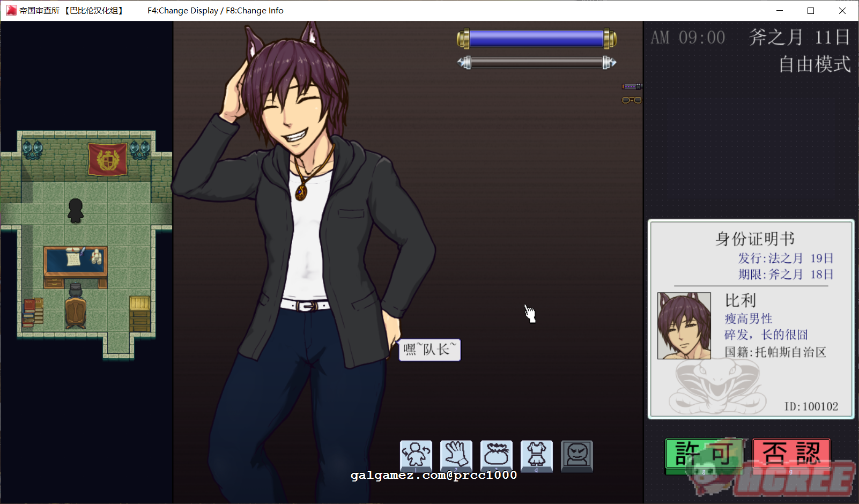This screenshot has height=504, width=859.
Task: Select the clothes dress icon
Action: pos(537,456)
